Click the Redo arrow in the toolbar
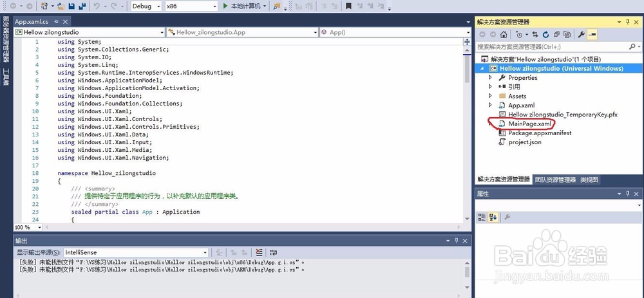This screenshot has width=644, height=298. [x=114, y=6]
